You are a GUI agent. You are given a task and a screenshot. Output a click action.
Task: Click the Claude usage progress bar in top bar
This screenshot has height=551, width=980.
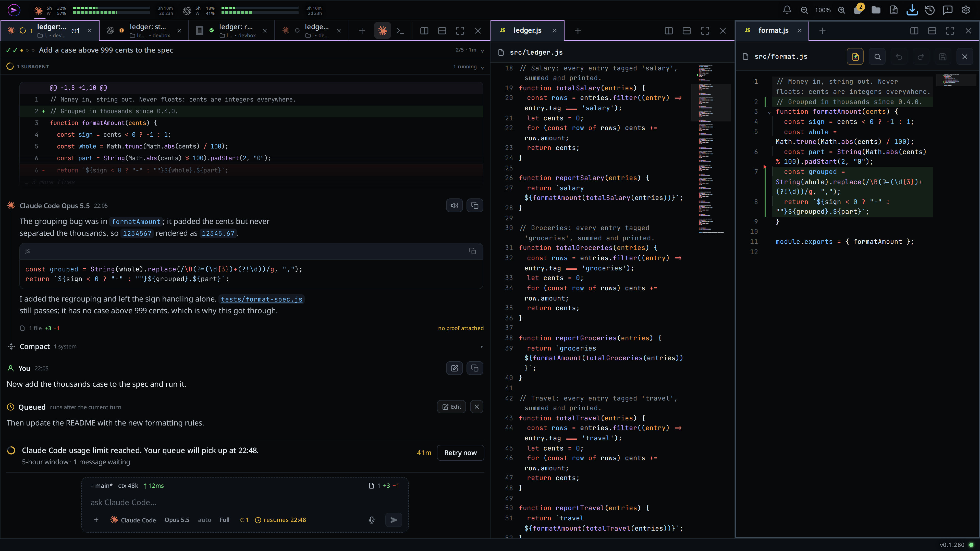111,10
